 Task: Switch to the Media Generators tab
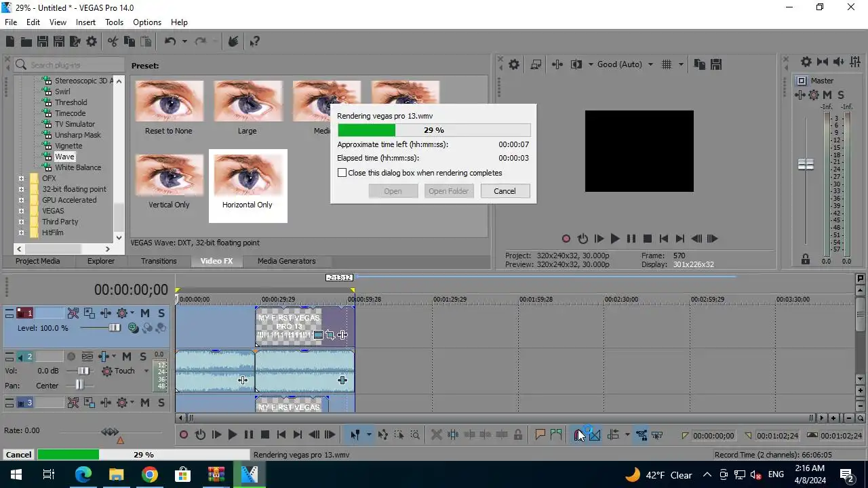pyautogui.click(x=286, y=261)
